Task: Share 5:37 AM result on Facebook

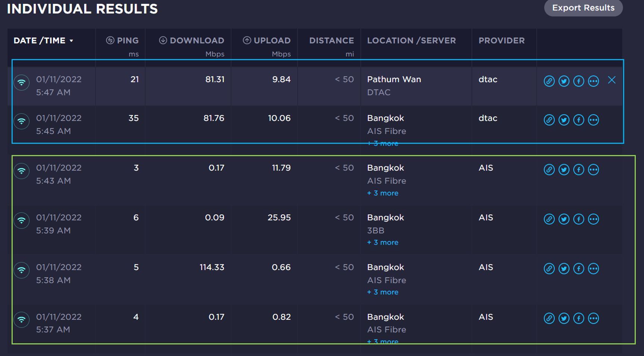Action: [579, 318]
